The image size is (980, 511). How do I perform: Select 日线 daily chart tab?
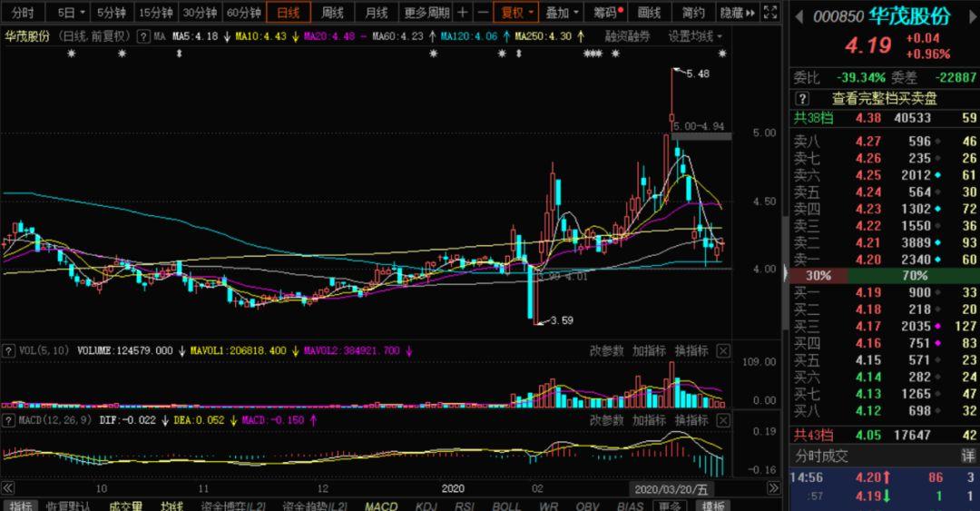(289, 12)
